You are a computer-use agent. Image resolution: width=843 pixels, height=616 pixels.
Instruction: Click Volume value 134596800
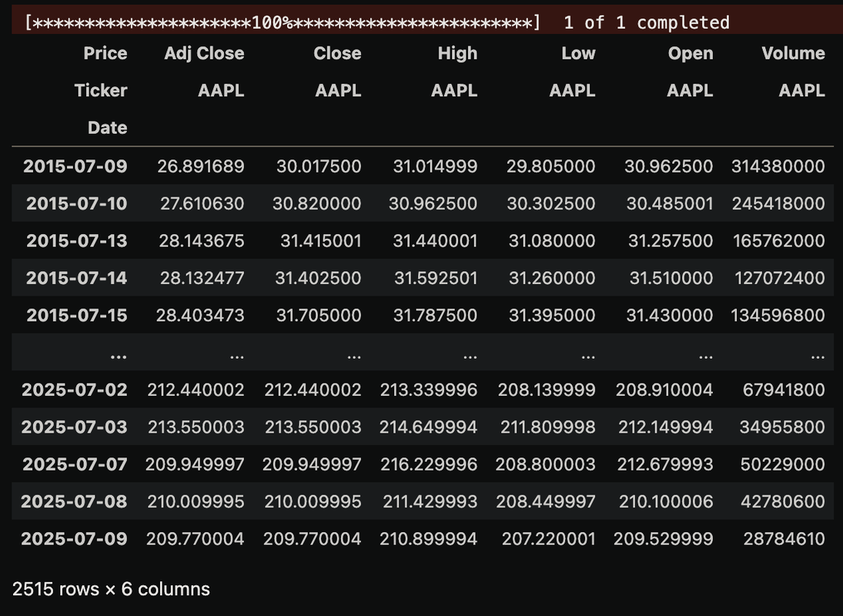(778, 315)
